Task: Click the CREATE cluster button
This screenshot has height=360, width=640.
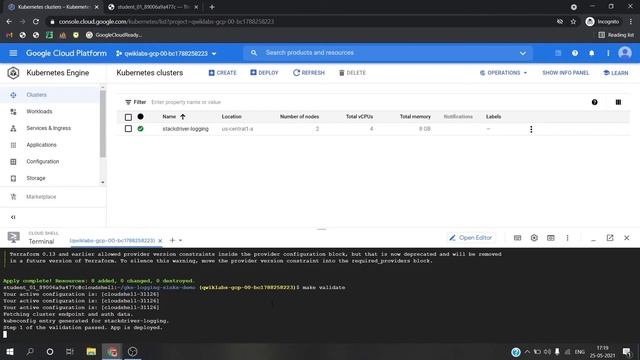Action: click(222, 73)
